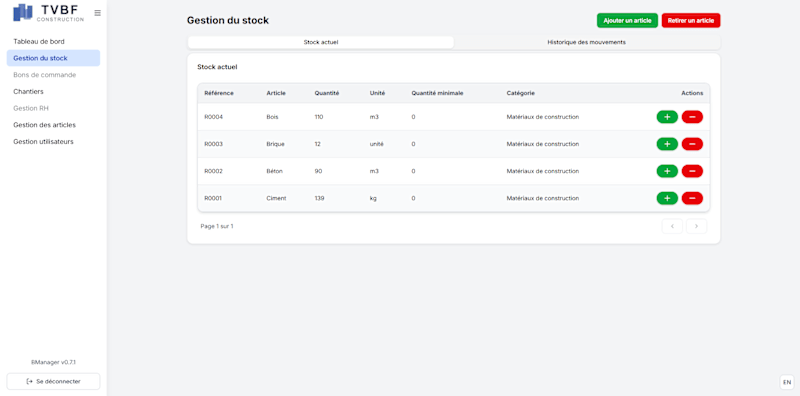Switch language with the EN button
800x396 pixels.
tap(787, 382)
